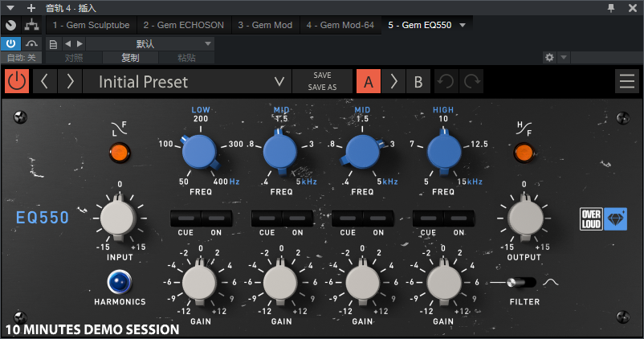Copy A to B arrow button

coord(393,81)
